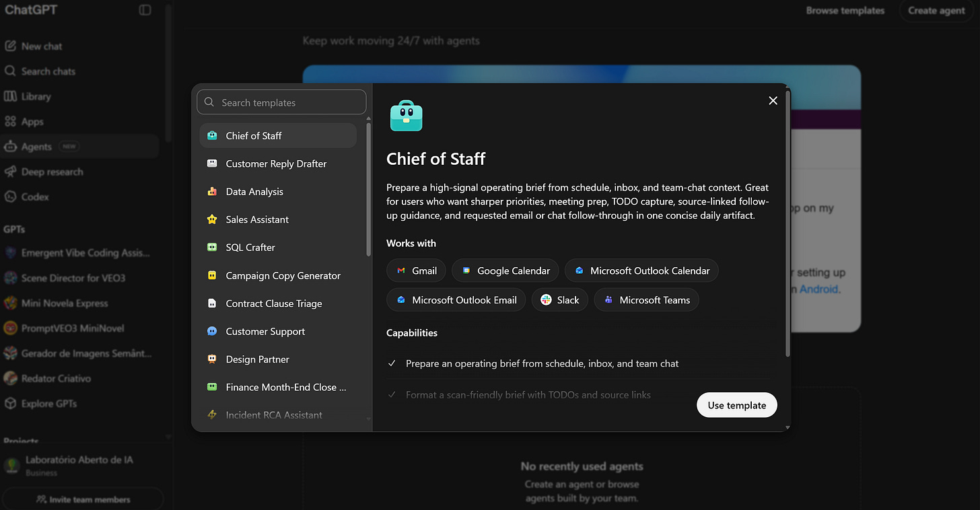The image size is (980, 510).
Task: Click the Apps grid icon
Action: 10,121
